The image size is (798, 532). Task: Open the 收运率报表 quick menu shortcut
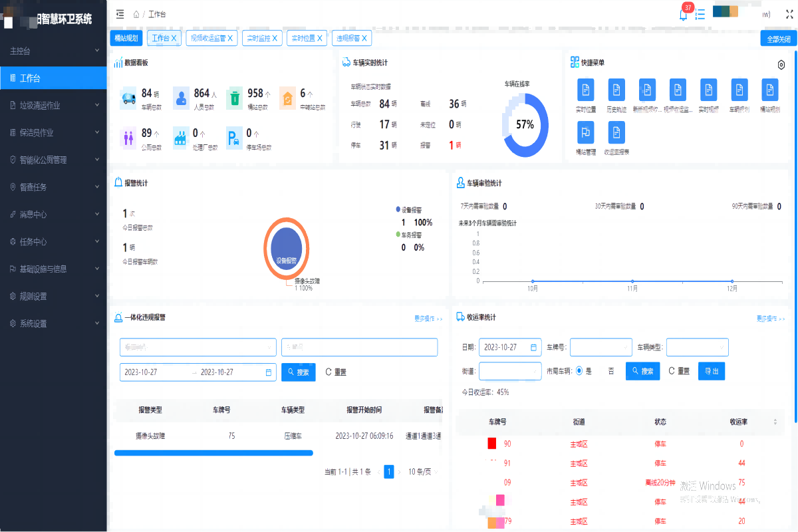616,139
